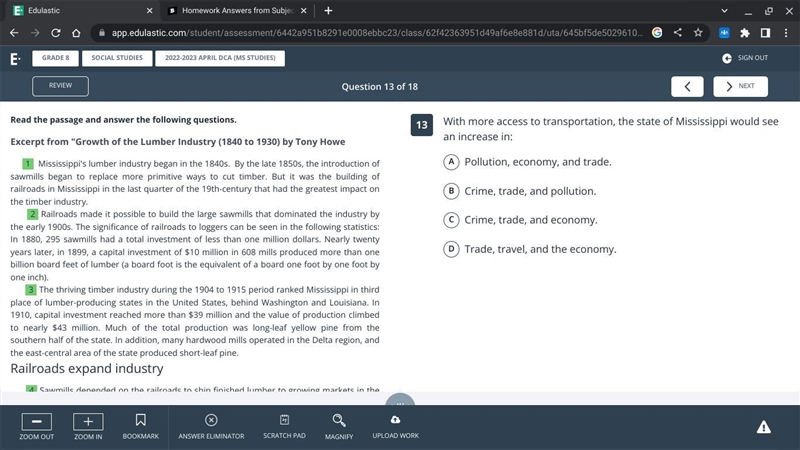The height and width of the screenshot is (450, 800).
Task: Open a new browser tab
Action: tap(328, 10)
